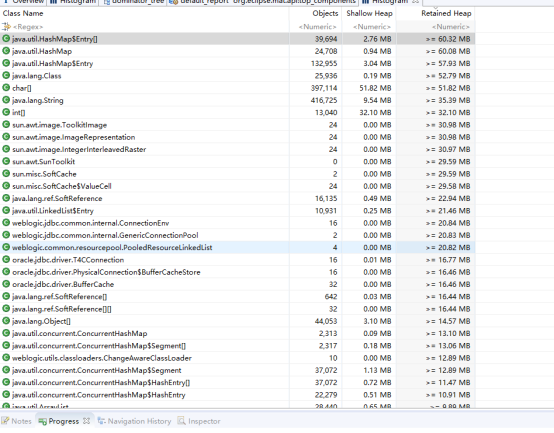The width and height of the screenshot is (554, 433).
Task: Select the java.lang.ref.SoftReference row
Action: tap(237, 198)
